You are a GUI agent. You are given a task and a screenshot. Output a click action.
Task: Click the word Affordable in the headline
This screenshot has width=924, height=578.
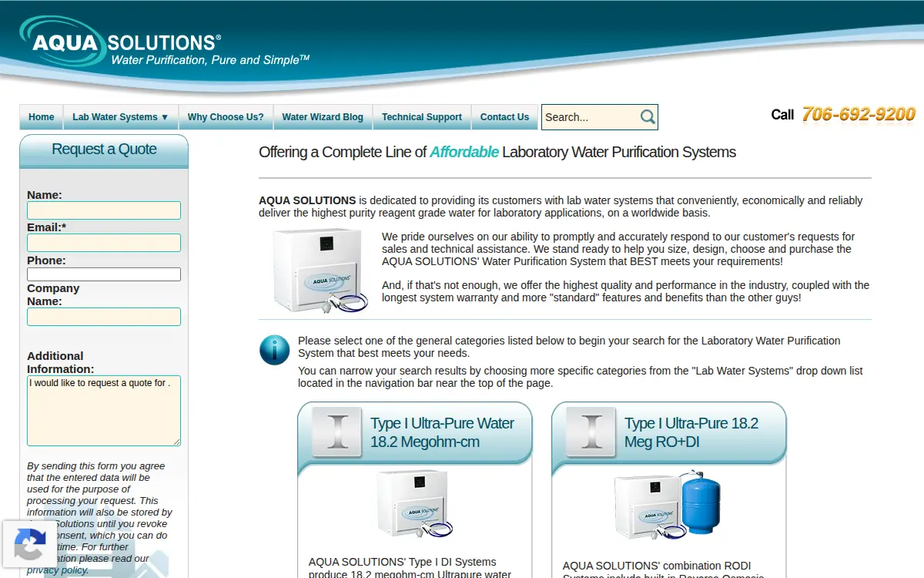[x=464, y=152]
